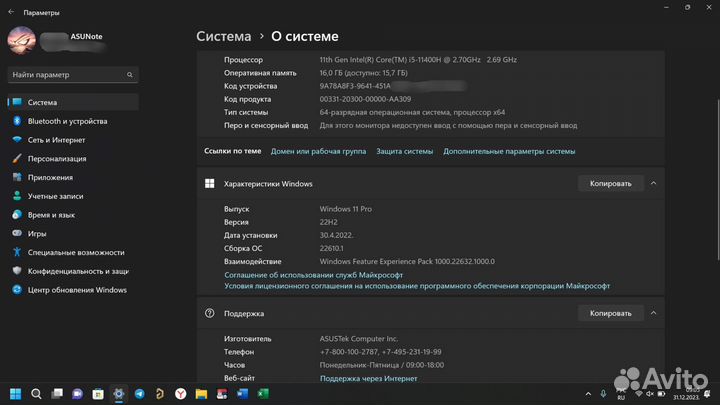
Task: Open Excel from the taskbar
Action: pyautogui.click(x=263, y=394)
